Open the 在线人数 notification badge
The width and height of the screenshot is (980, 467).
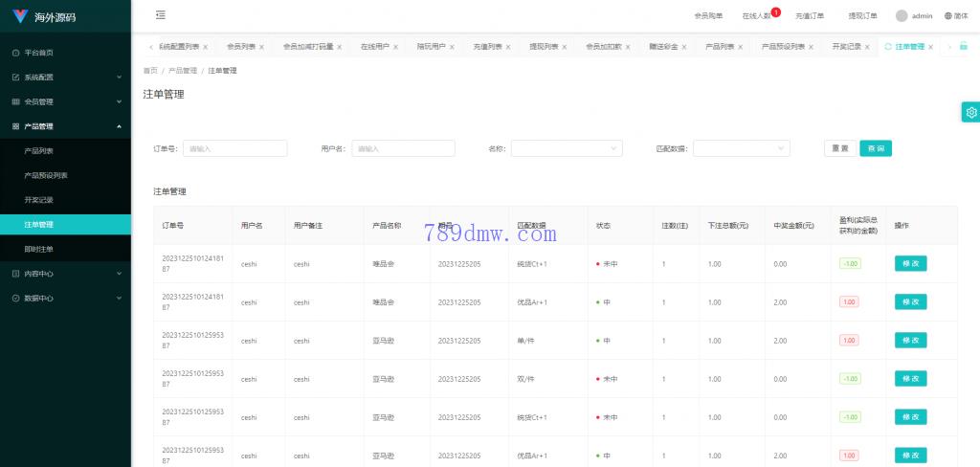pyautogui.click(x=775, y=12)
